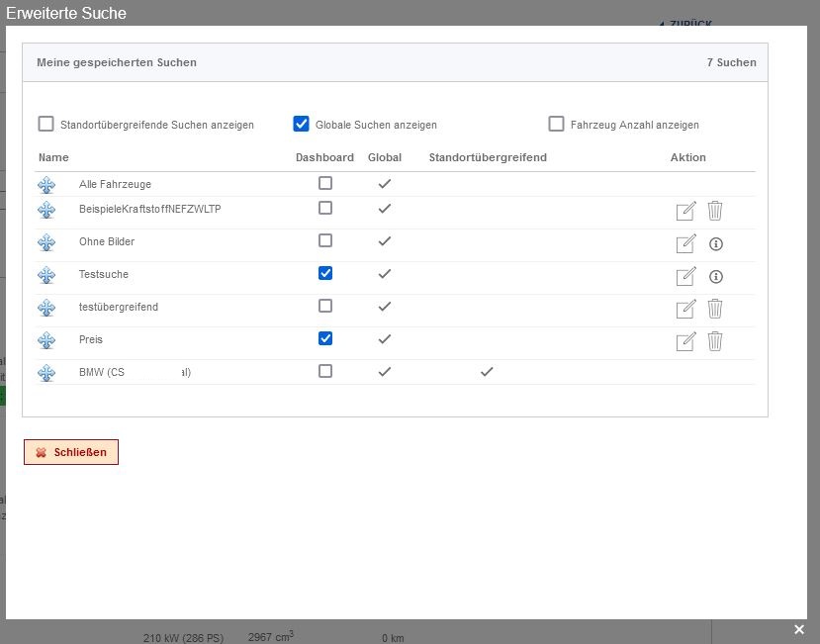Edit the Ohne Bilder search

pyautogui.click(x=685, y=243)
